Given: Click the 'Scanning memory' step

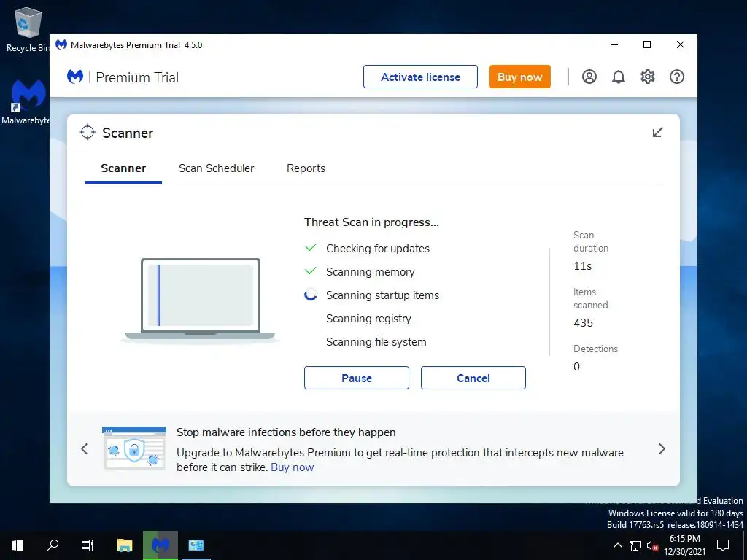Looking at the screenshot, I should (x=370, y=271).
